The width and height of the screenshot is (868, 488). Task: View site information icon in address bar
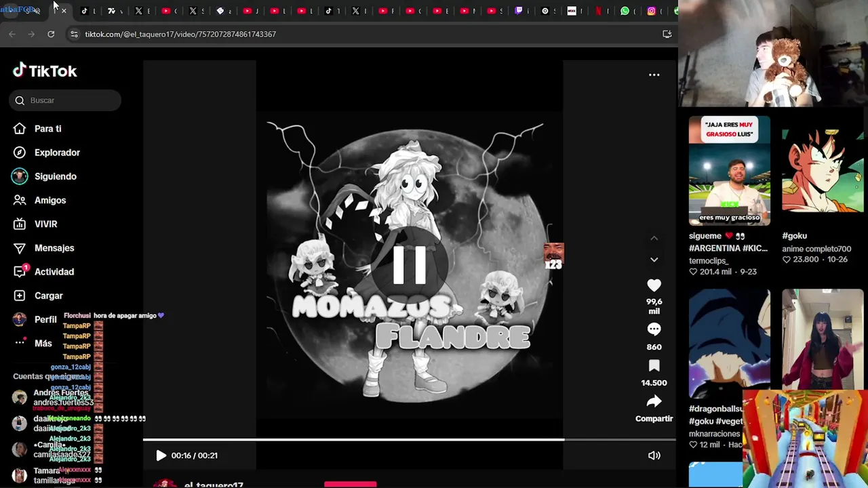tap(74, 34)
